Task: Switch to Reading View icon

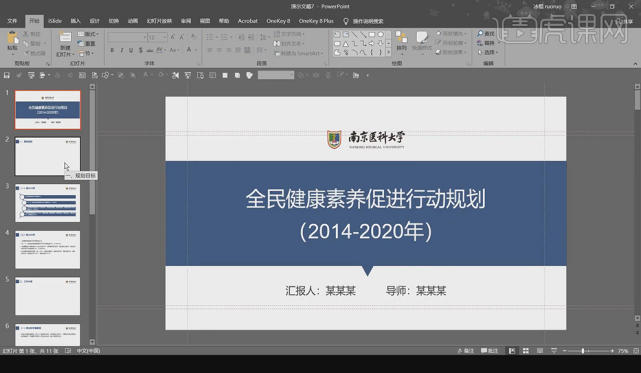Action: point(540,351)
